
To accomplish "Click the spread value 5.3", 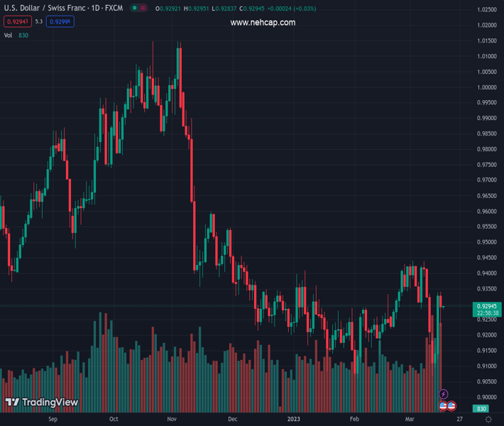I will 39,21.
